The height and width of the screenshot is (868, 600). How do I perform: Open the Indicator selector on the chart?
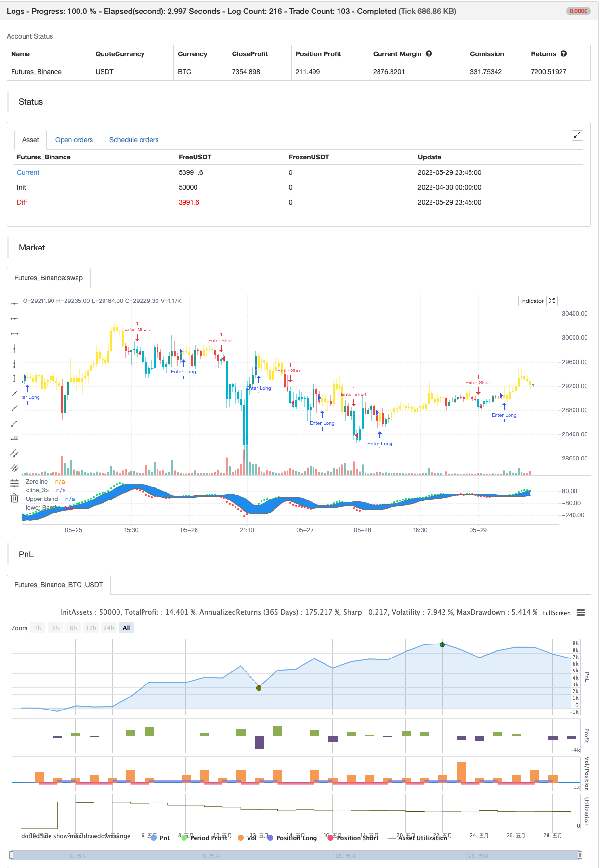tap(532, 301)
